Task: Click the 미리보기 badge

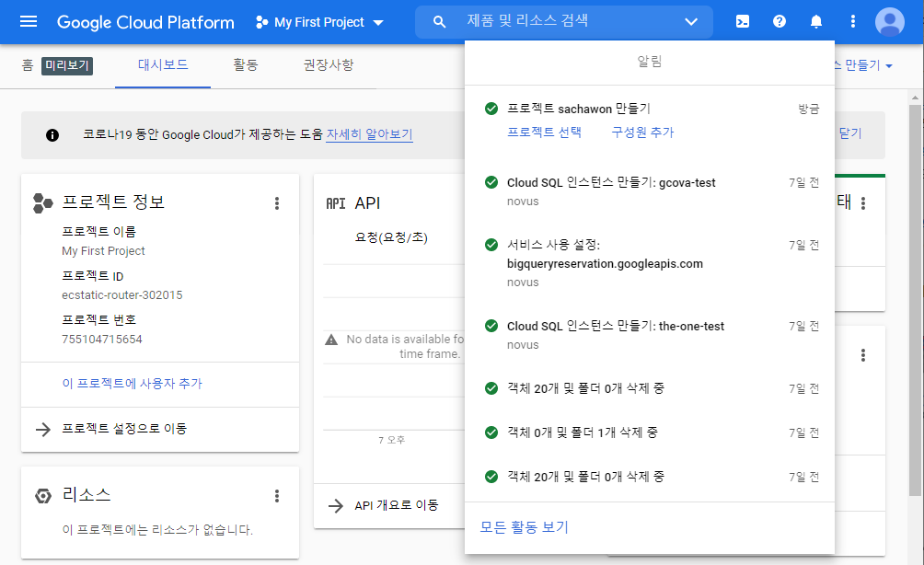Action: click(x=67, y=65)
